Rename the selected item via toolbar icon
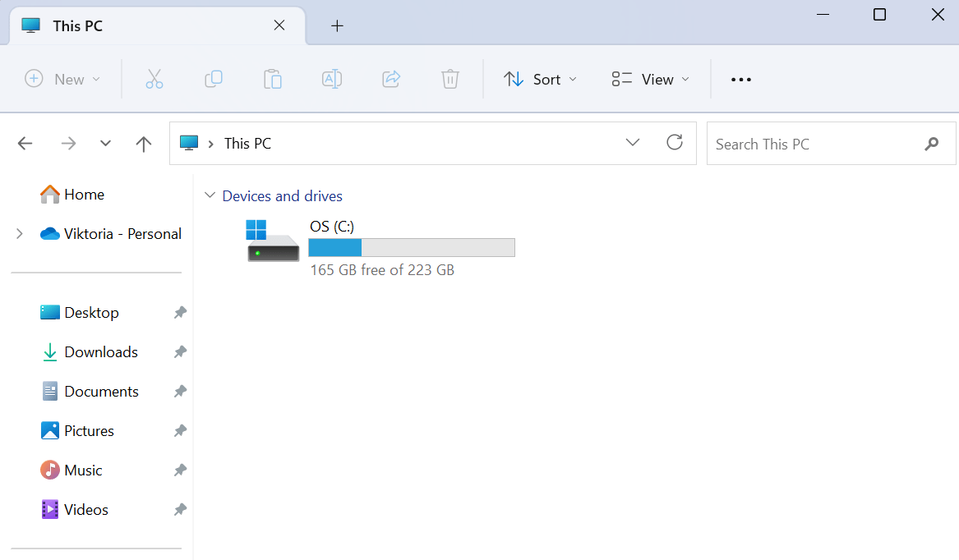 332,79
